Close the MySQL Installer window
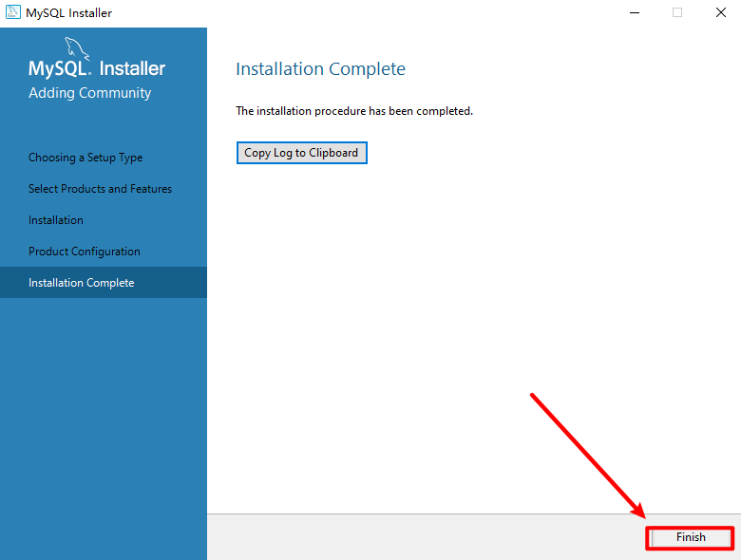Viewport: 741px width, 560px height. 720,13
